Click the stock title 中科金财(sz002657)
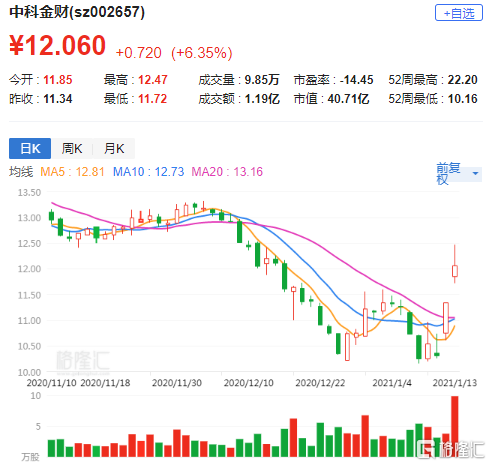The height and width of the screenshot is (466, 491). coord(77,12)
